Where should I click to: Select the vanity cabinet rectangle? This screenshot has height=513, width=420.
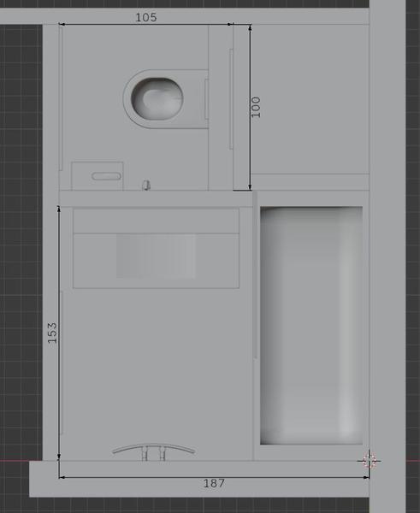[157, 248]
